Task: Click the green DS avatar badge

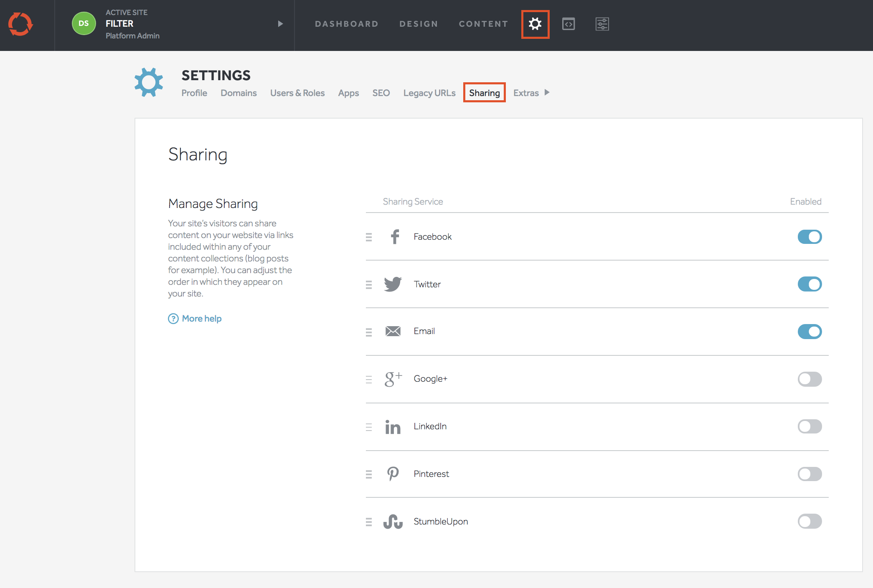Action: pos(84,24)
